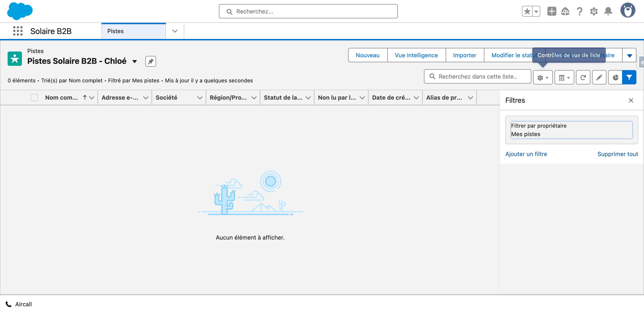Click the Pistes object star icon

click(15, 59)
